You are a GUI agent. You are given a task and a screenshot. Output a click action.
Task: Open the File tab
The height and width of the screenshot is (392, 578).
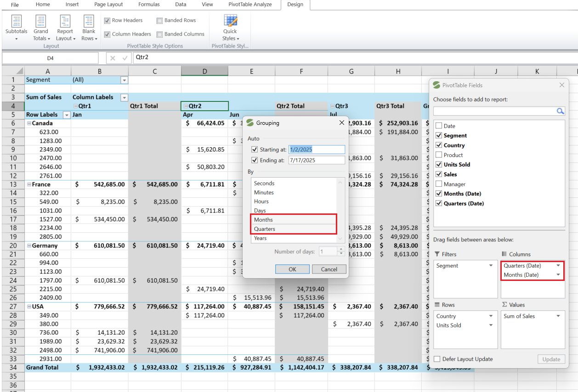15,5
